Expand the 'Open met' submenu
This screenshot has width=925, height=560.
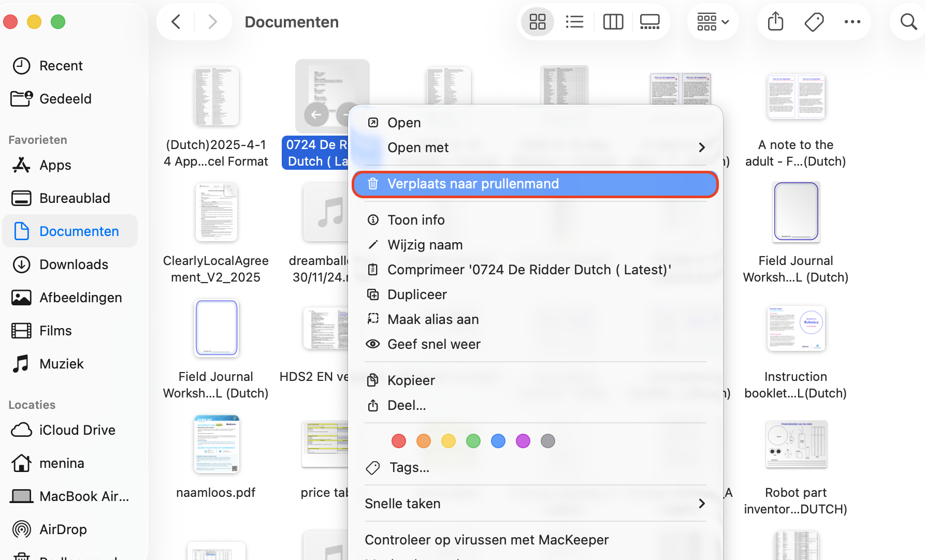pyautogui.click(x=534, y=148)
